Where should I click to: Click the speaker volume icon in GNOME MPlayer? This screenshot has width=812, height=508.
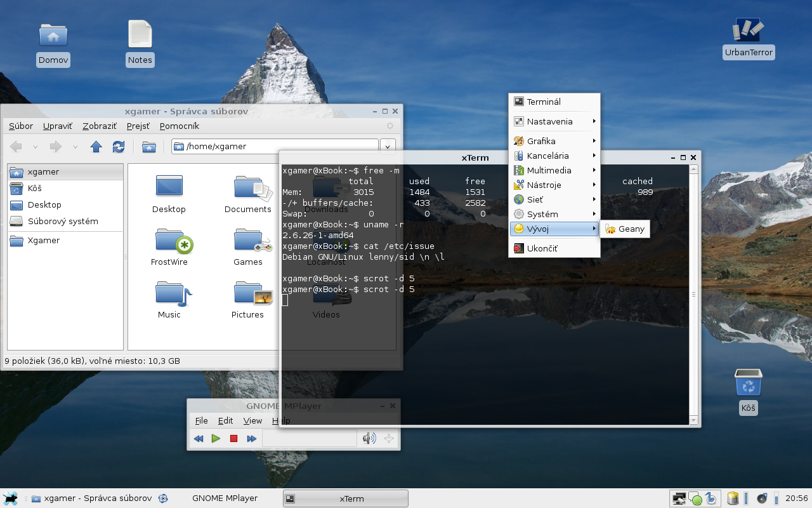tap(369, 438)
